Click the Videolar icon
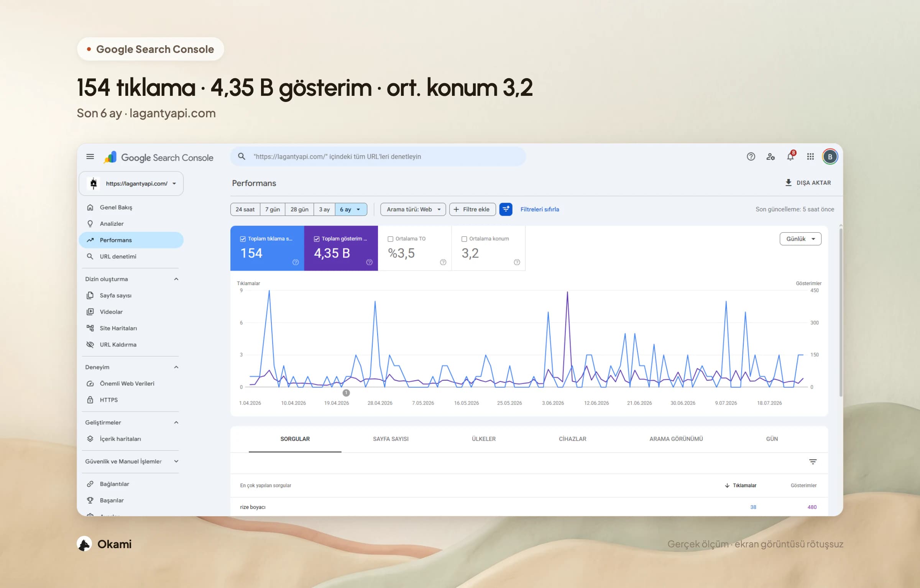The image size is (920, 588). click(90, 312)
